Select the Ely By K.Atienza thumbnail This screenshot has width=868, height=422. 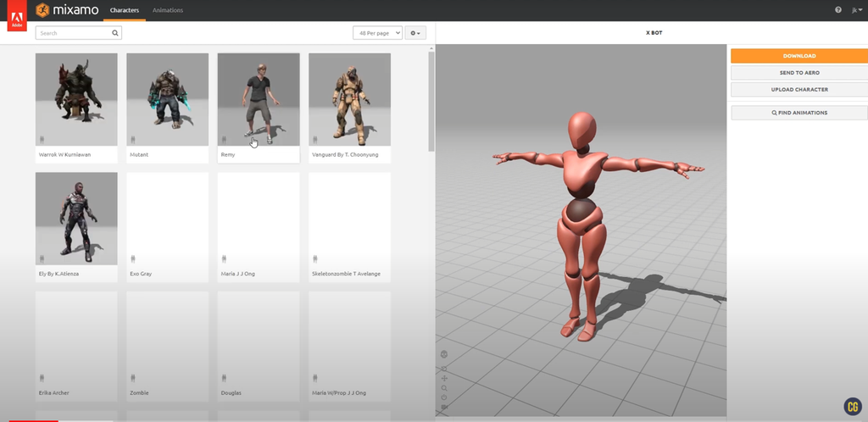click(x=76, y=219)
